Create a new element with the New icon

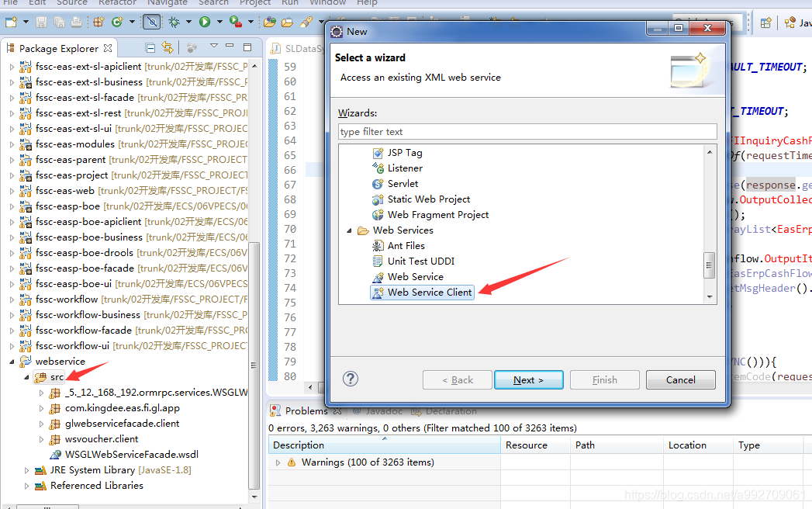click(11, 22)
